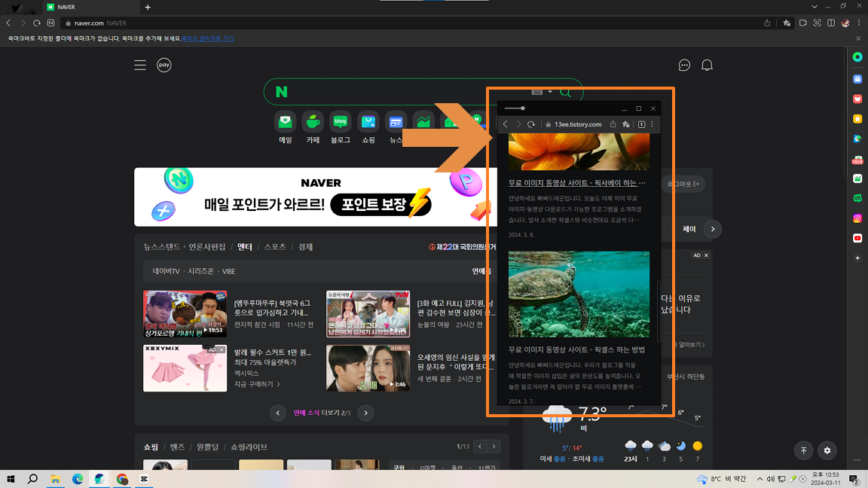Open Naver Shopping from the icon row
868x488 pixels.
pos(368,123)
